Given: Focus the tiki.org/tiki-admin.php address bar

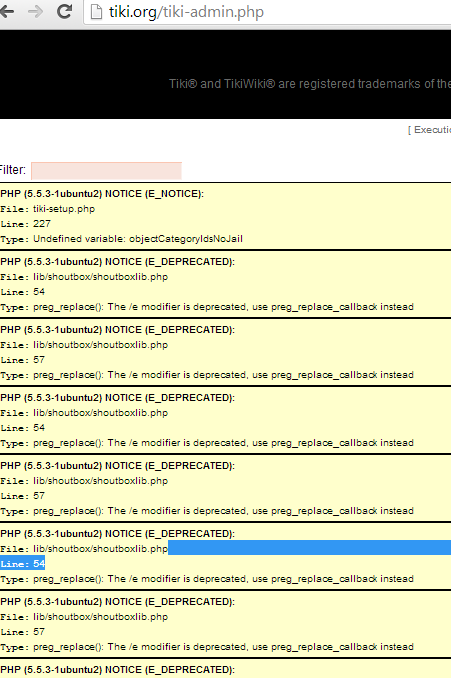Looking at the screenshot, I should pos(186,12).
